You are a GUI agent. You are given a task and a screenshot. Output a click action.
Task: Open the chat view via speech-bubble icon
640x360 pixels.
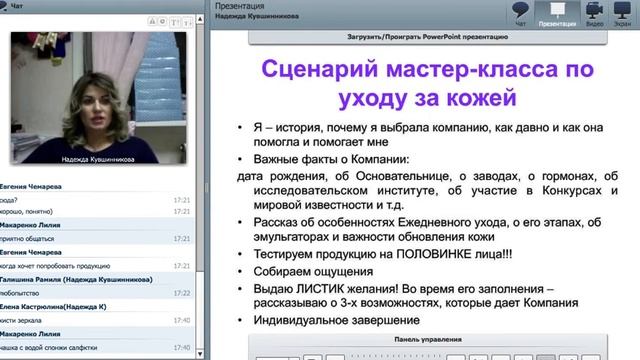coord(520,13)
